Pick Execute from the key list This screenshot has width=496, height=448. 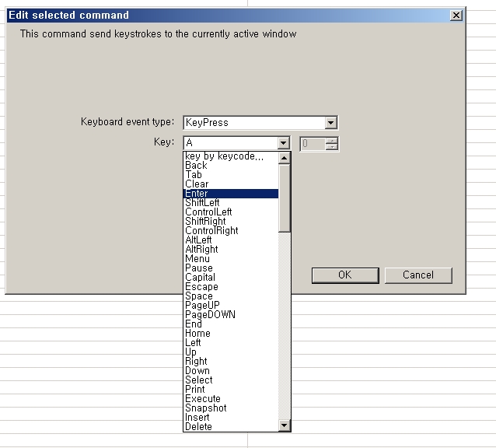[231, 399]
